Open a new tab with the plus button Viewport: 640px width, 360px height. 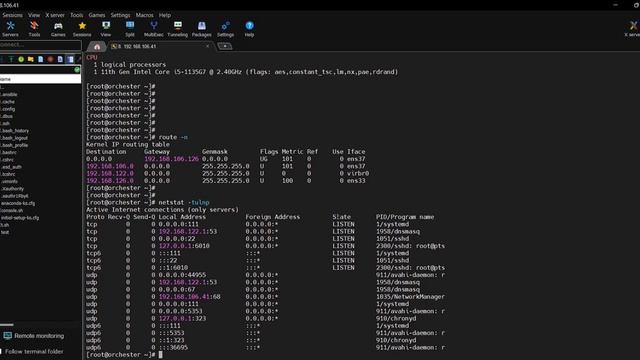225,46
